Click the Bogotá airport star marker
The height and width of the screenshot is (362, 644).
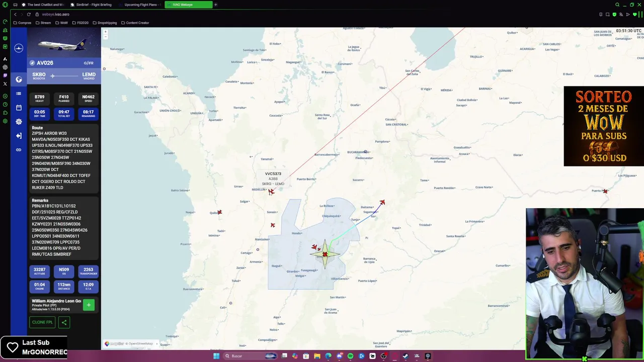[325, 254]
